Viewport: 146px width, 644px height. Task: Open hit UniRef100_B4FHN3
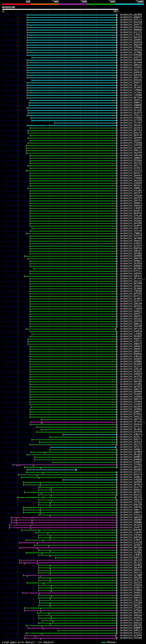tap(131, 530)
